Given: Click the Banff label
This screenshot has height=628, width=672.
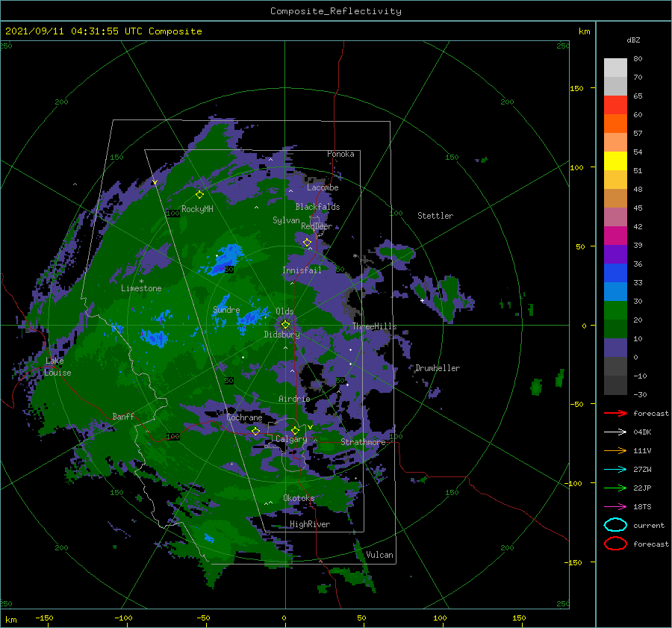Looking at the screenshot, I should pos(123,416).
